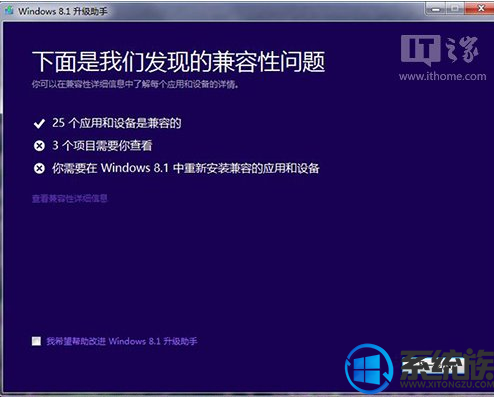This screenshot has height=397, width=494.
Task: Open the 查看兼容性详细信息 link
Action: [70, 199]
